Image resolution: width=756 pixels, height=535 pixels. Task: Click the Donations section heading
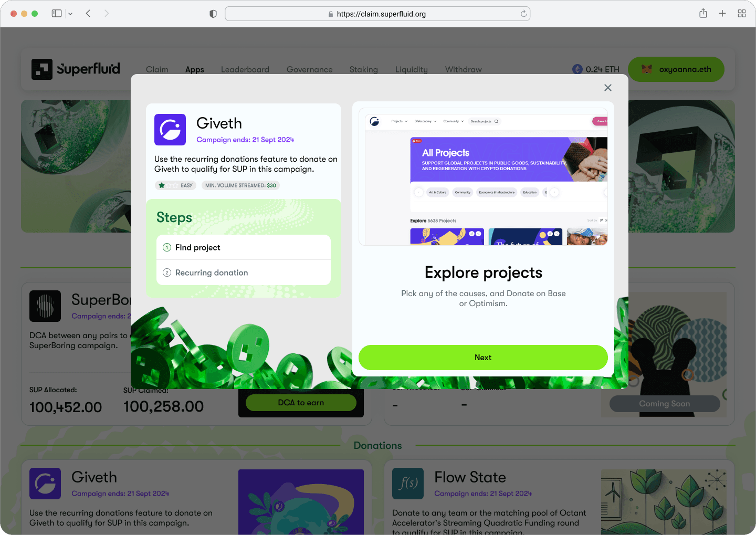[x=378, y=445]
